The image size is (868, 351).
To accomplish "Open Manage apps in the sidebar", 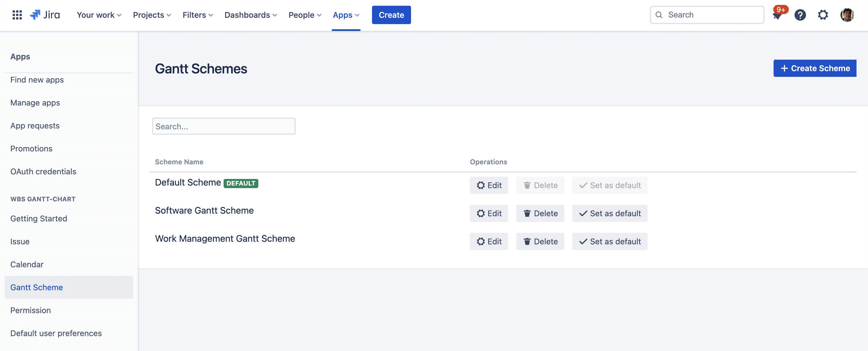I will [35, 103].
